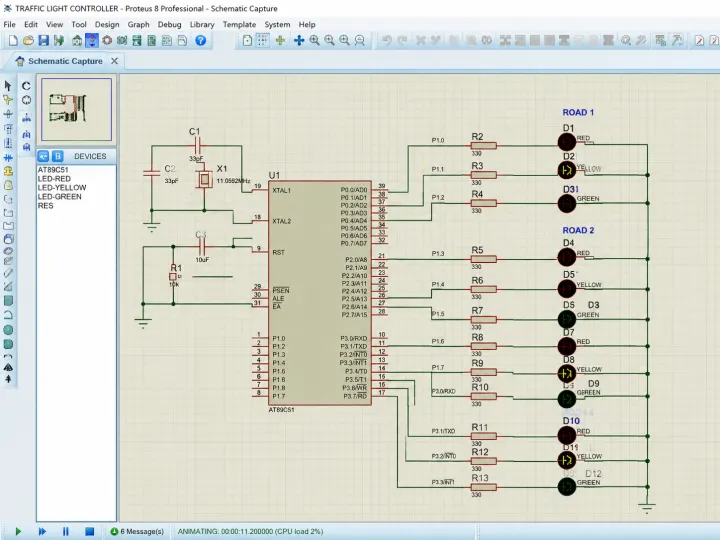Open PCB Layout via the gear icon

coord(107,40)
